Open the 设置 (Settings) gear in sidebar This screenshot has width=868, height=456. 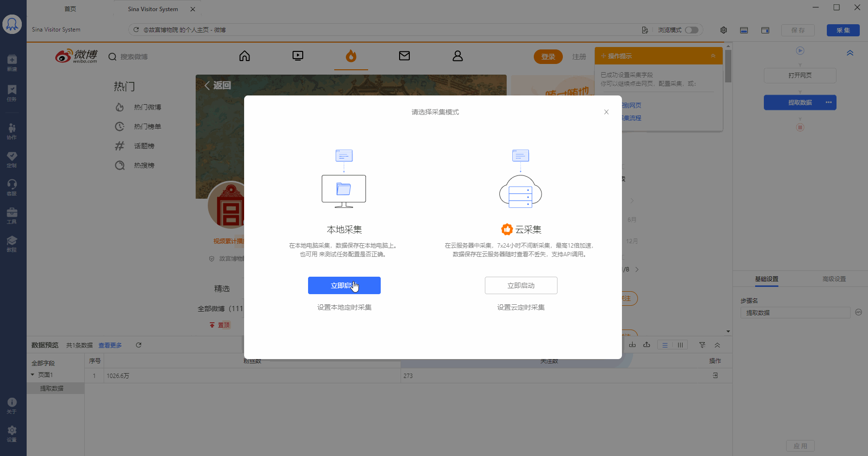pyautogui.click(x=12, y=434)
